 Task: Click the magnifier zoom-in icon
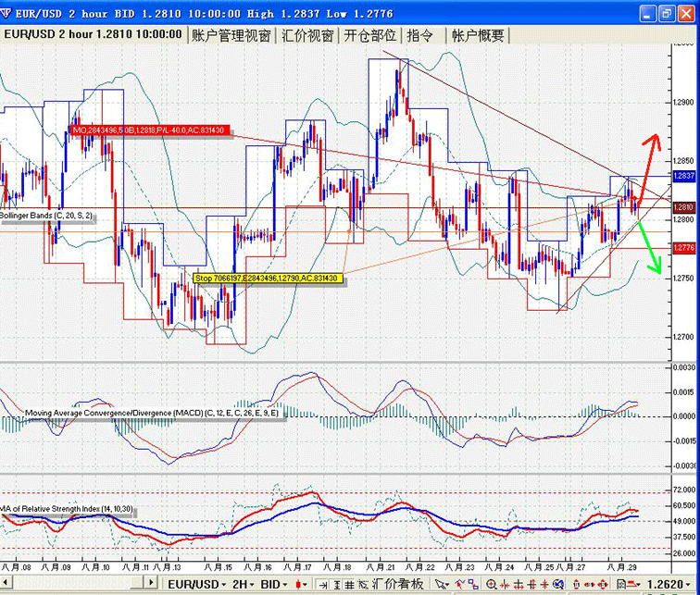coord(492,585)
